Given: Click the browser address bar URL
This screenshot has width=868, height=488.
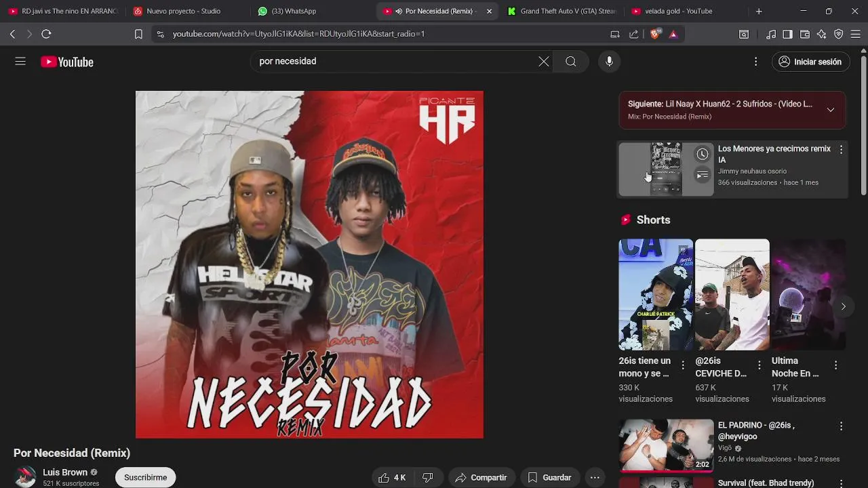Looking at the screenshot, I should tap(298, 34).
